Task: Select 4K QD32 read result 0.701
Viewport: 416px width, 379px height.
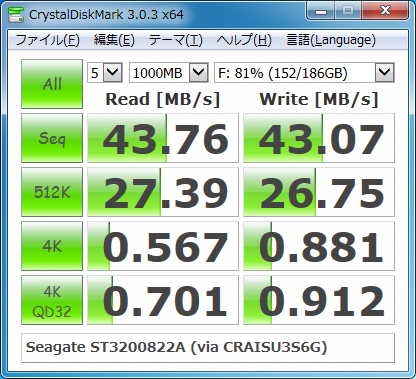Action: coord(163,300)
